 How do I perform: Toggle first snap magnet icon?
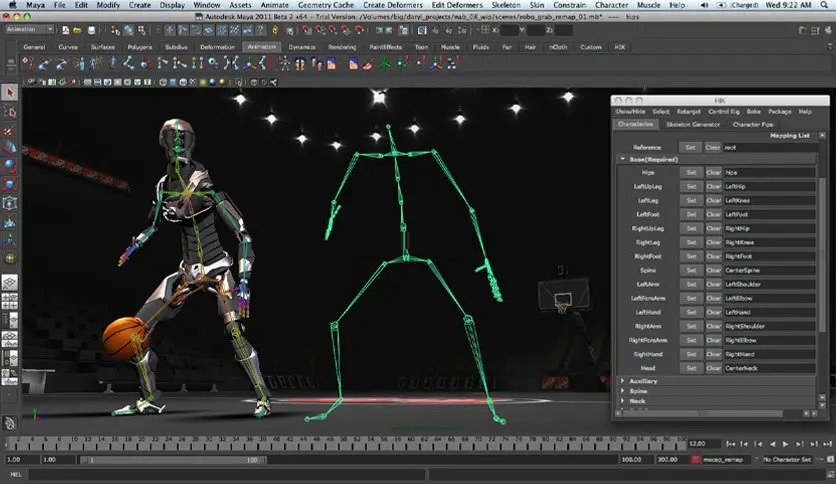click(x=307, y=30)
